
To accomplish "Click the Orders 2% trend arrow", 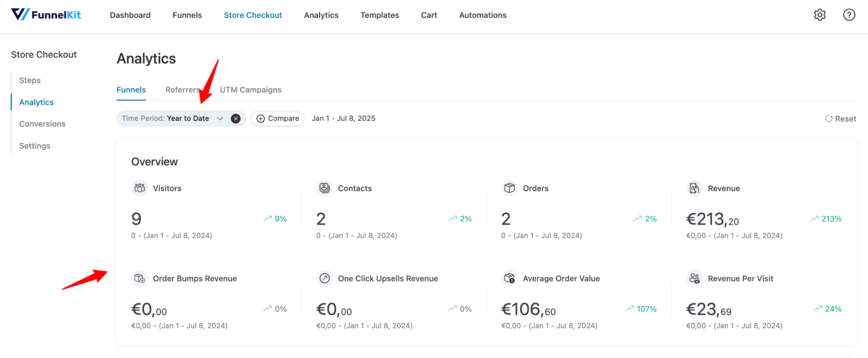I will [x=637, y=219].
